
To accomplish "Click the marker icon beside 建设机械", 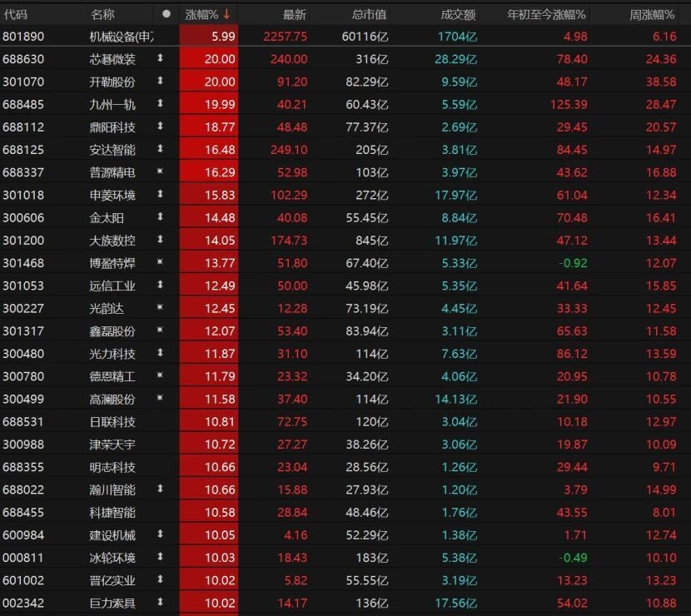I will (x=160, y=534).
